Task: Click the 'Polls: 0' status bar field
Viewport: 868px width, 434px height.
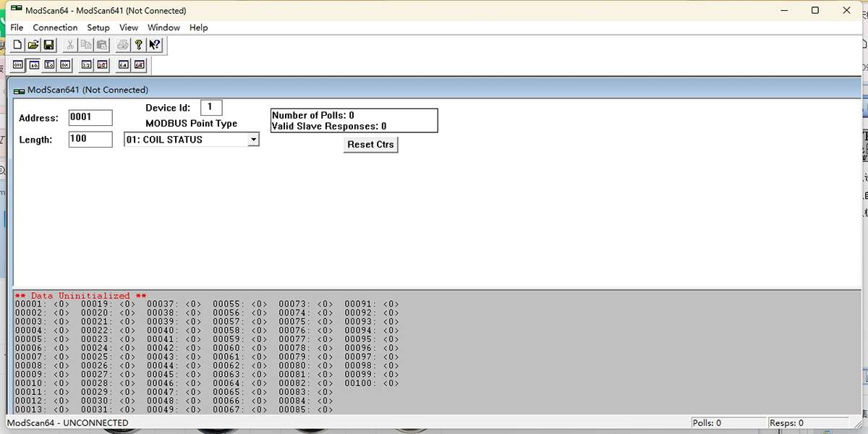Action: (x=727, y=423)
